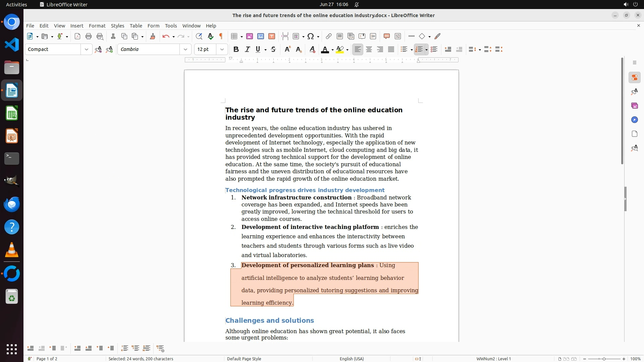
Task: Toggle formatting marks pilcrow button
Action: [x=221, y=37]
